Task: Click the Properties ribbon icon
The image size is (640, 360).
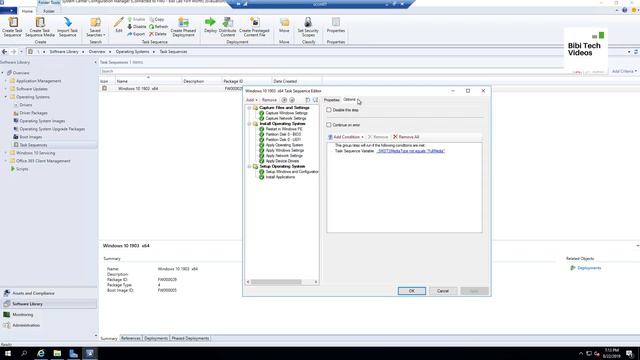Action: (x=336, y=22)
